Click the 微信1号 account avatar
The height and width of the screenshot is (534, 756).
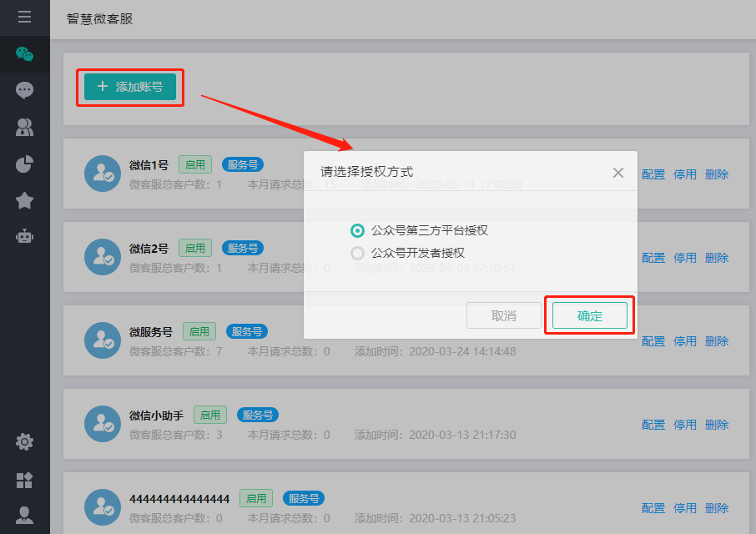(102, 174)
